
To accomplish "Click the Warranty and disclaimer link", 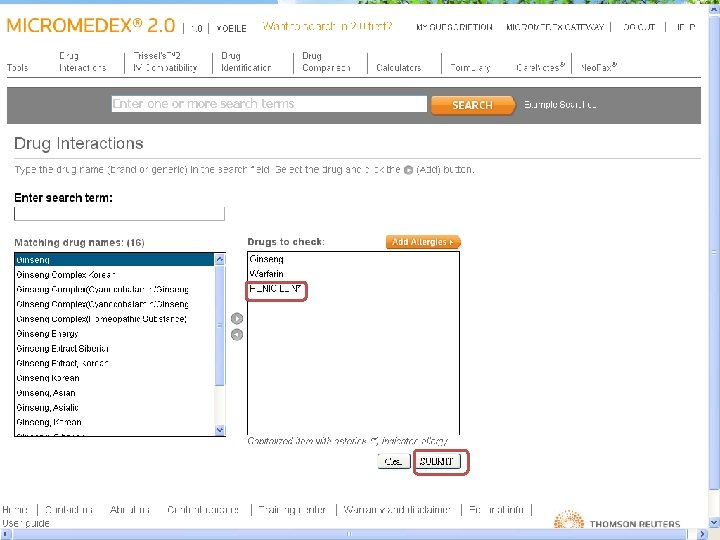I will pos(397,510).
